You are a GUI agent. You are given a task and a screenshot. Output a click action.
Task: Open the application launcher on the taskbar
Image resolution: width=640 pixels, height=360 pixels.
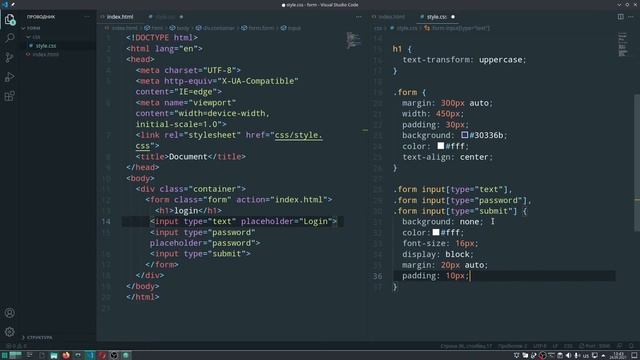4,355
